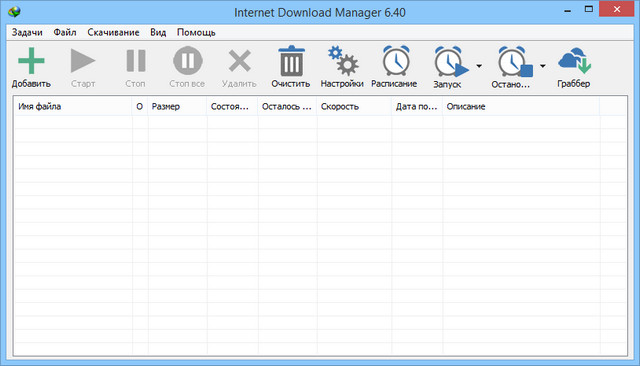640x366 pixels.
Task: Sort by Описание column header
Action: [x=521, y=106]
